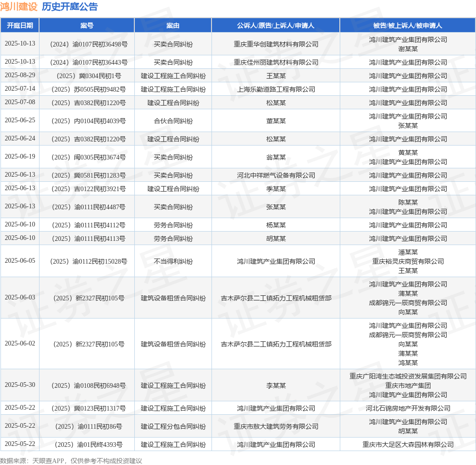
Task: Select case number (2025)内0104民初4039号
Action: pos(89,121)
